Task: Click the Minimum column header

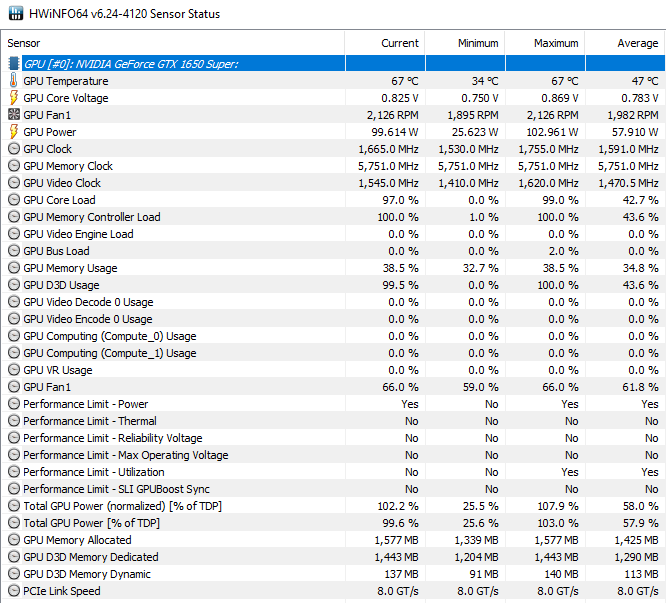Action: point(465,43)
